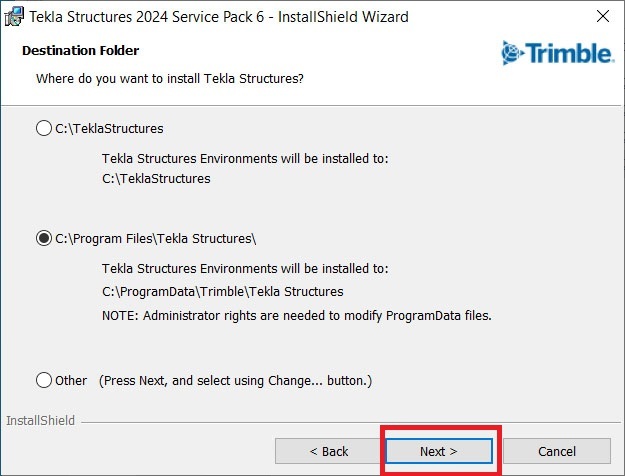Screen dimensions: 625x476
Task: Click the Destination Folder heading
Action: (80, 50)
